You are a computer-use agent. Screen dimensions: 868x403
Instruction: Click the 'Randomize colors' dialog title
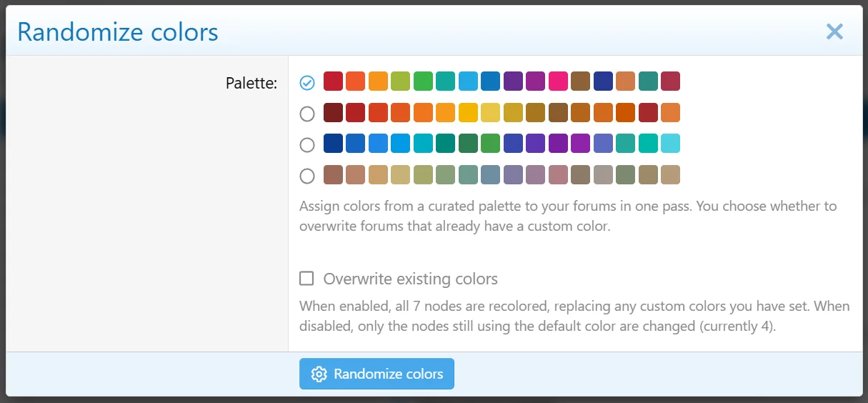[118, 32]
